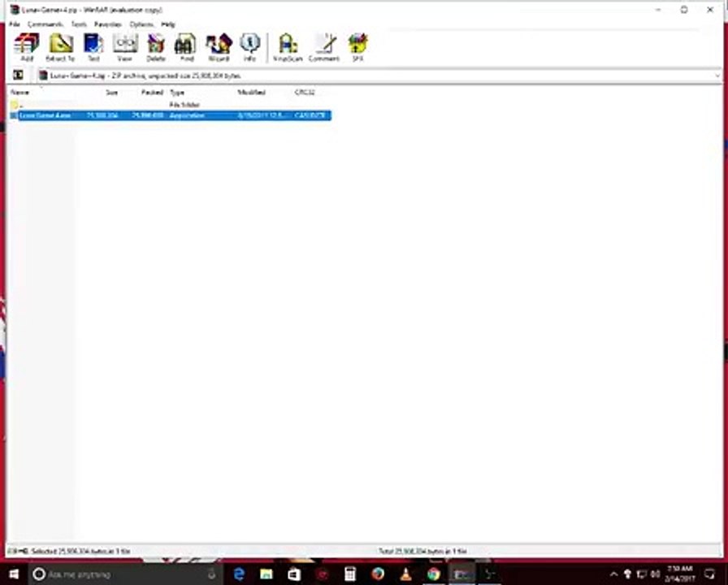Open the Find tool
728x585 pixels.
pos(187,47)
